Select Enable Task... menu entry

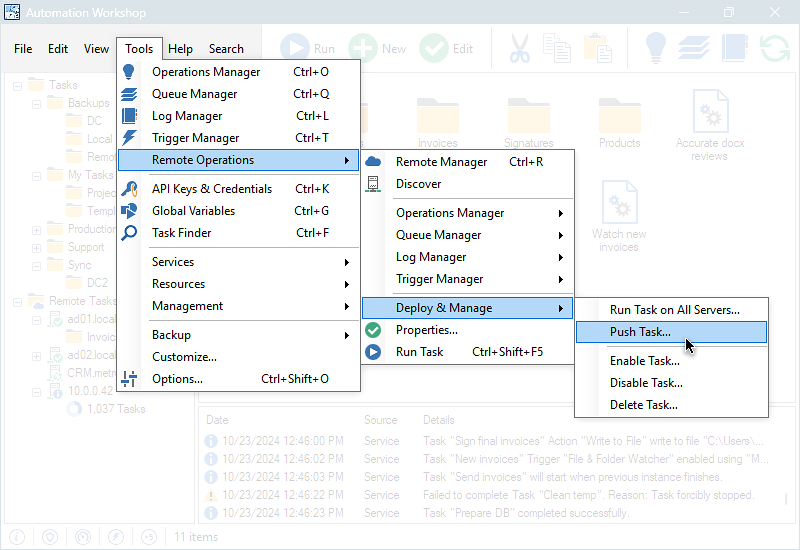click(x=671, y=361)
